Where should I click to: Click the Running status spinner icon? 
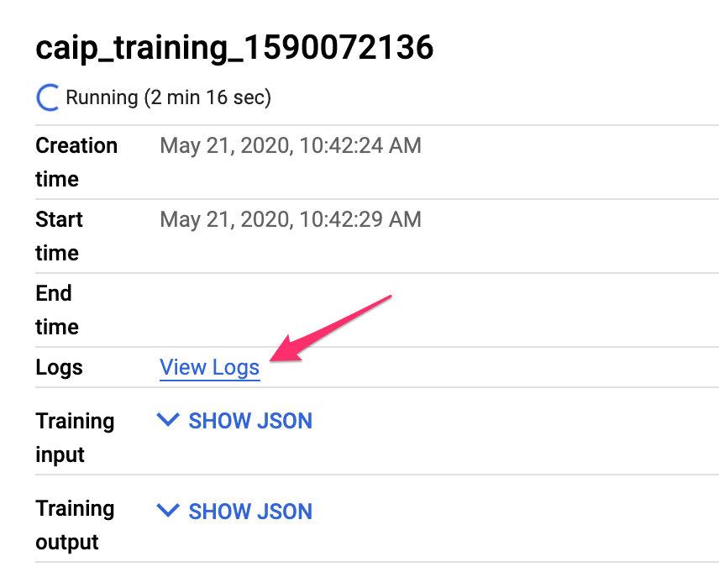click(x=48, y=98)
